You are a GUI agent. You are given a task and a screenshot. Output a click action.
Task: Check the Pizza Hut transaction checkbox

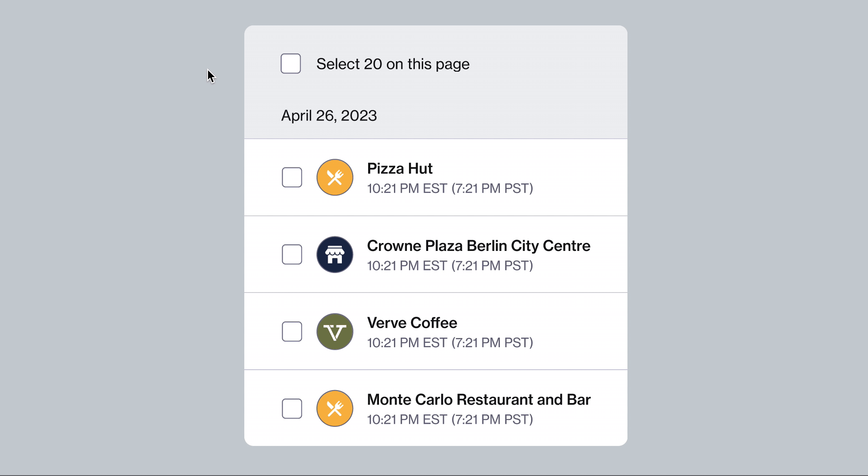click(x=292, y=177)
